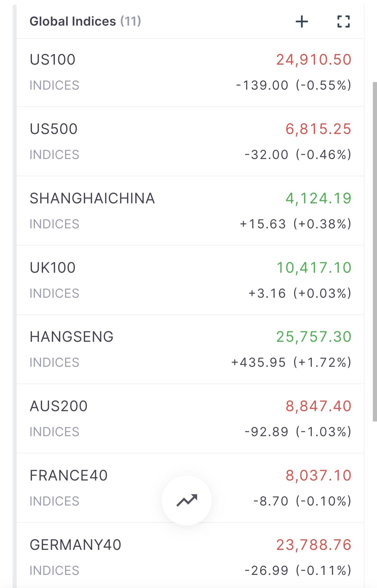
Task: Click UK100 price 10,417.10
Action: (314, 267)
